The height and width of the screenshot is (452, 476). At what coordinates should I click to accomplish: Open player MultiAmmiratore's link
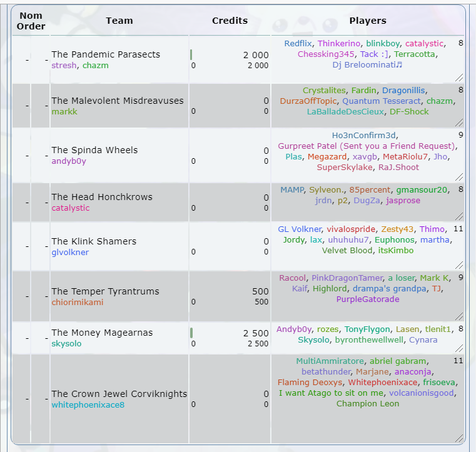pyautogui.click(x=330, y=361)
